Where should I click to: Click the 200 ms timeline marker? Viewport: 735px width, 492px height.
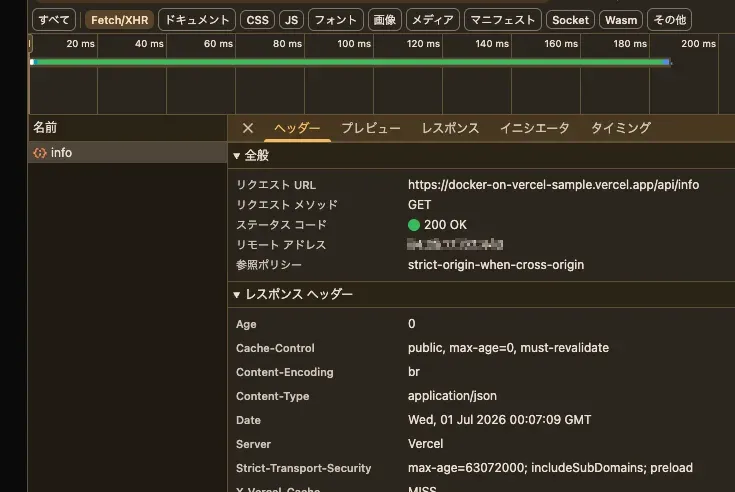(x=698, y=44)
